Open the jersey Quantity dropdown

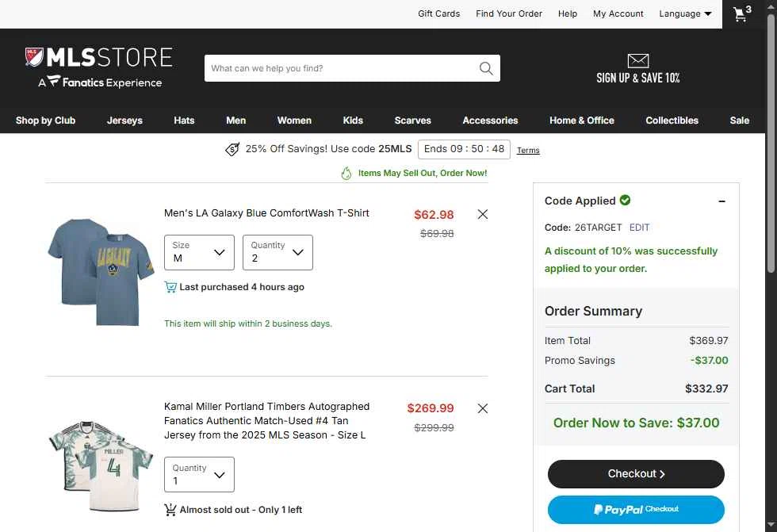click(199, 475)
